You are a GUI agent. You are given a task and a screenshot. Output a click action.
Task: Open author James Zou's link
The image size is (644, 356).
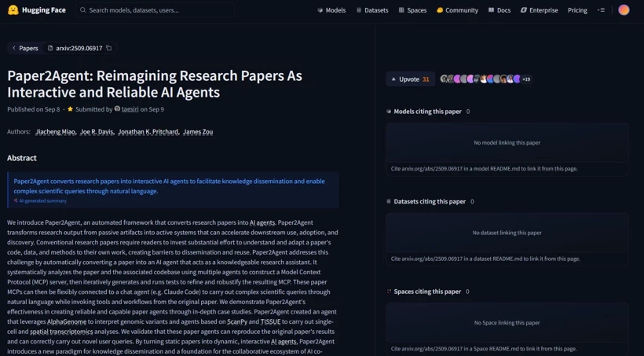click(x=198, y=131)
